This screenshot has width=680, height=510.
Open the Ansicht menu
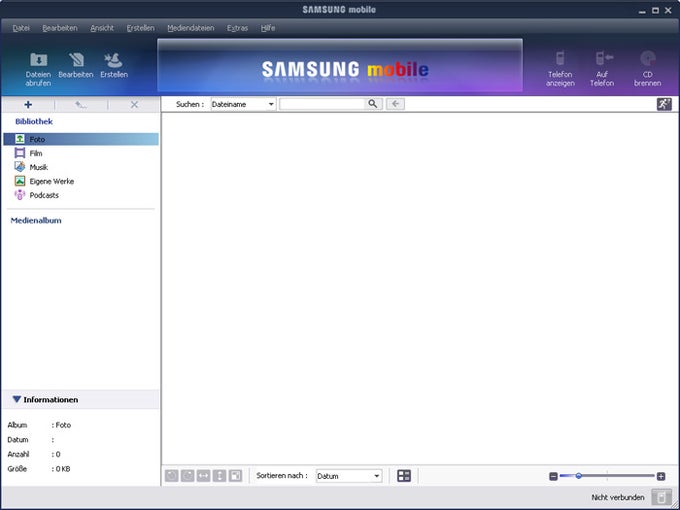coord(102,28)
